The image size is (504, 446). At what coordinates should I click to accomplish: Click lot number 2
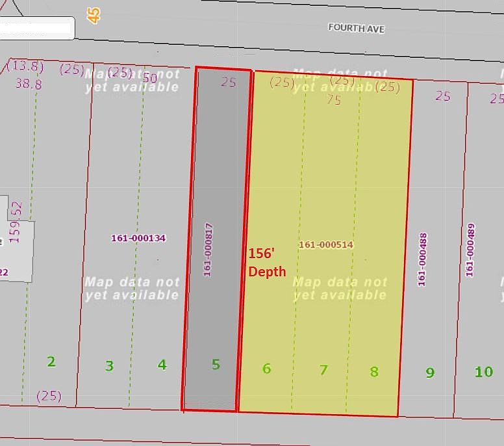click(51, 361)
